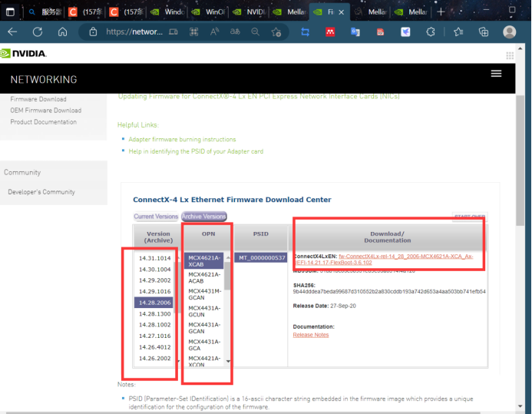Open OEM Firmware Download sidebar link
The height and width of the screenshot is (414, 532).
[46, 111]
